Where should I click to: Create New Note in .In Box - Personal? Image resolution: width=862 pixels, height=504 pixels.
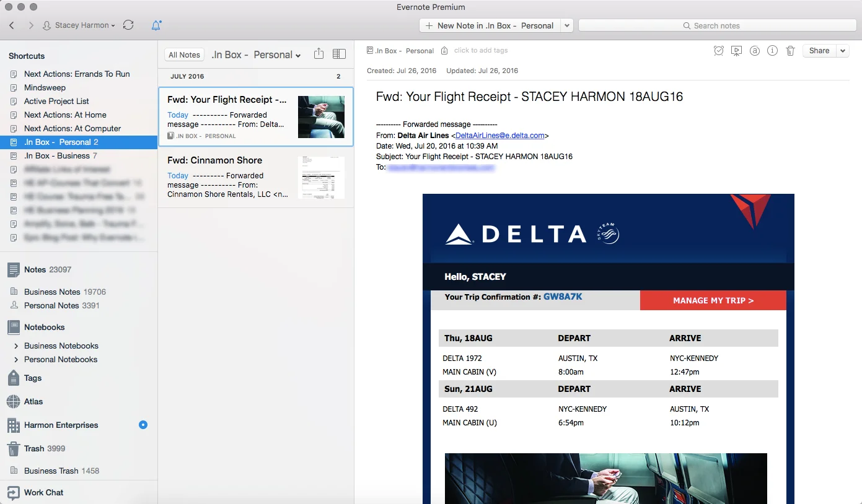point(490,25)
